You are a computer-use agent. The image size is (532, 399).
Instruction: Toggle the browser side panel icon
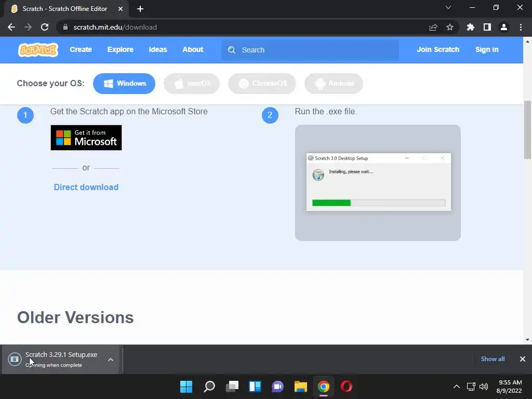coord(487,27)
